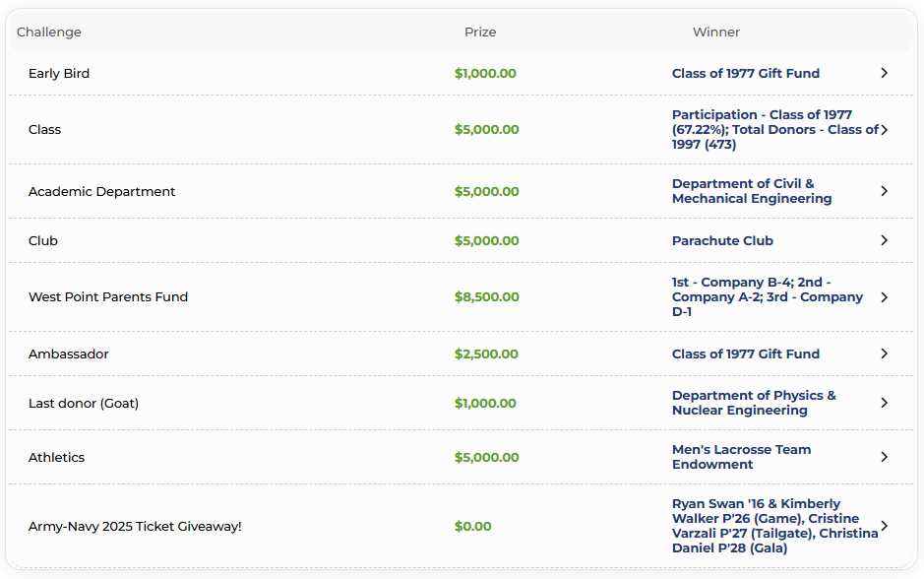This screenshot has width=924, height=579.
Task: Select Army-Navy 2025 Ticket Giveaway! name
Action: coord(135,526)
